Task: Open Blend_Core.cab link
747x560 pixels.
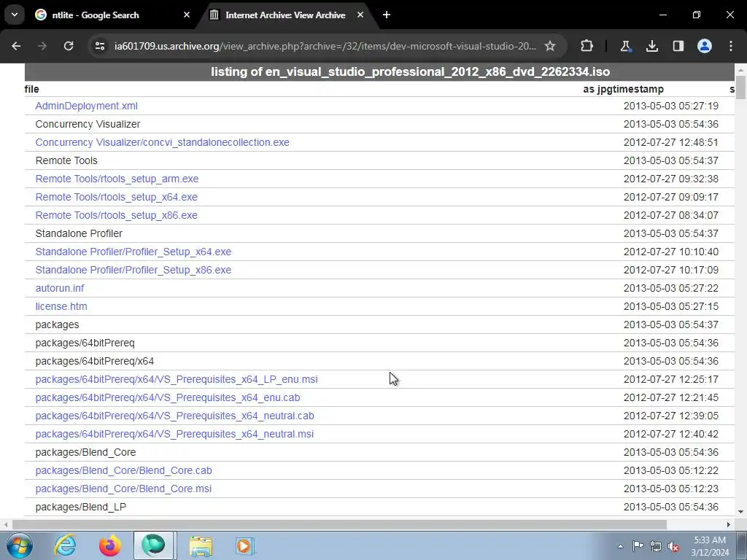Action: [x=123, y=470]
